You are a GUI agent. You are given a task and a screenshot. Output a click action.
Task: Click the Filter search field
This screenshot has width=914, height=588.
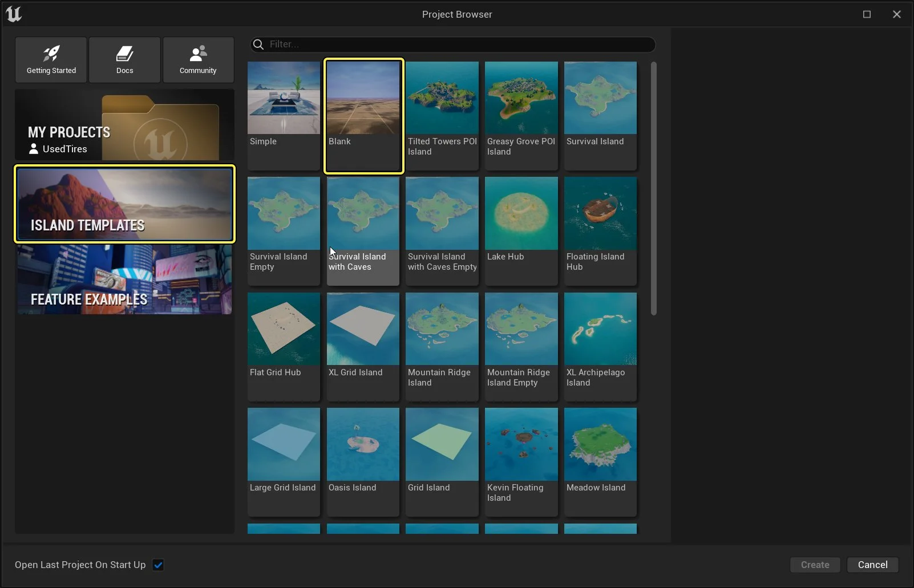(453, 44)
